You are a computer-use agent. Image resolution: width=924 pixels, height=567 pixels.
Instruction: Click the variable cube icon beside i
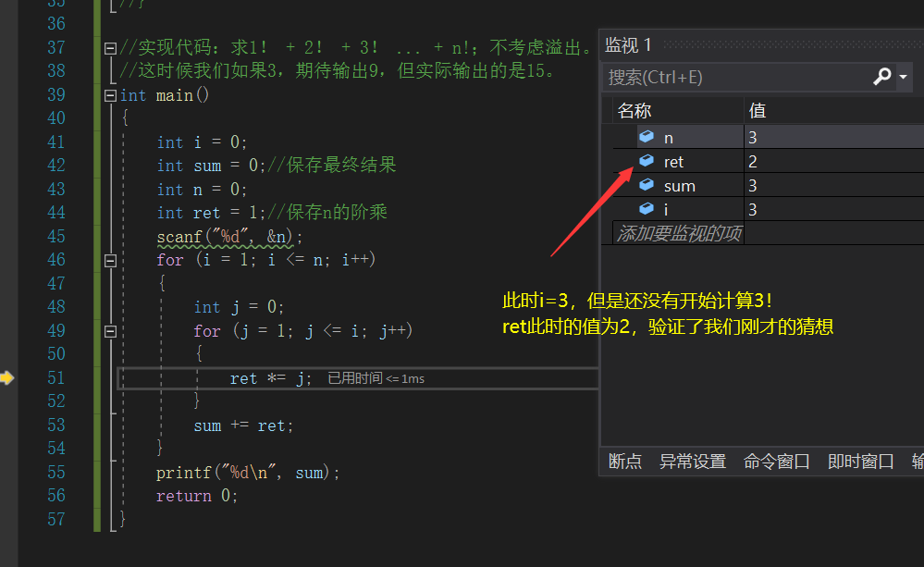pos(647,209)
